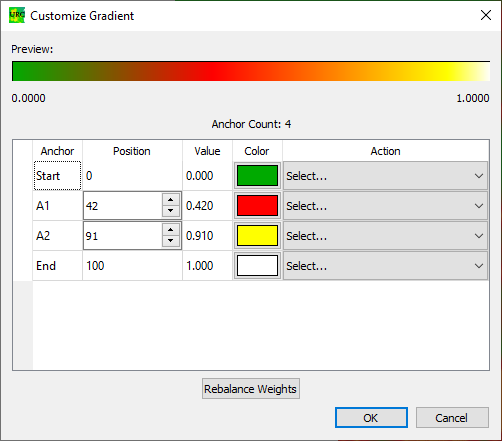Click the Rebalance Weights button
Screen dimensions: 502x441
251,389
